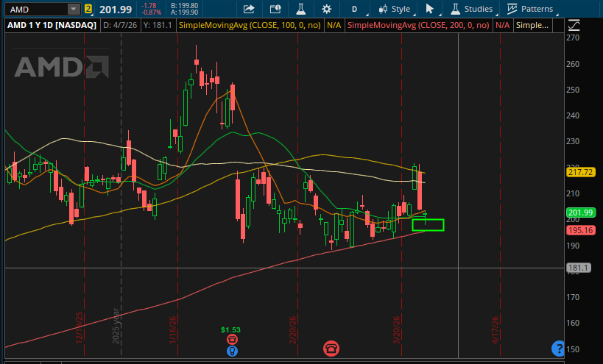Image resolution: width=603 pixels, height=364 pixels.
Task: Click the 270 price axis label
Action: [x=573, y=38]
